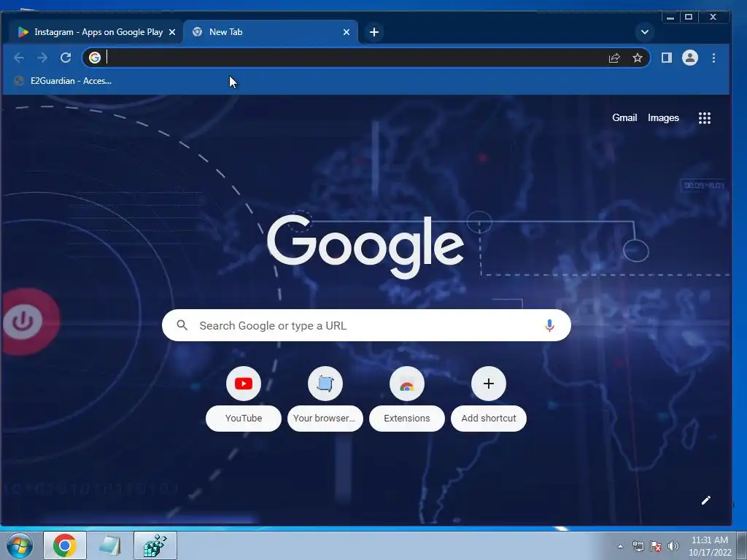This screenshot has width=747, height=560.
Task: Open the YouTube shortcut icon
Action: [x=244, y=384]
